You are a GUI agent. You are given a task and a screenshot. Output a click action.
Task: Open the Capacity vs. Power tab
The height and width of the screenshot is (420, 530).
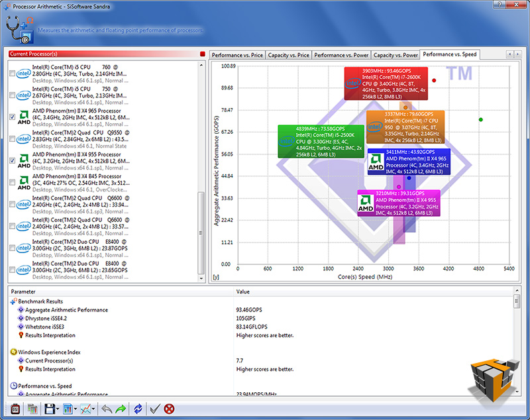click(x=396, y=55)
